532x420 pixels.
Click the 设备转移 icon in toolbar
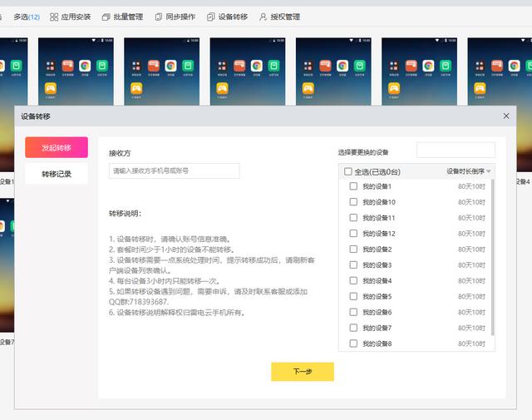tap(210, 17)
